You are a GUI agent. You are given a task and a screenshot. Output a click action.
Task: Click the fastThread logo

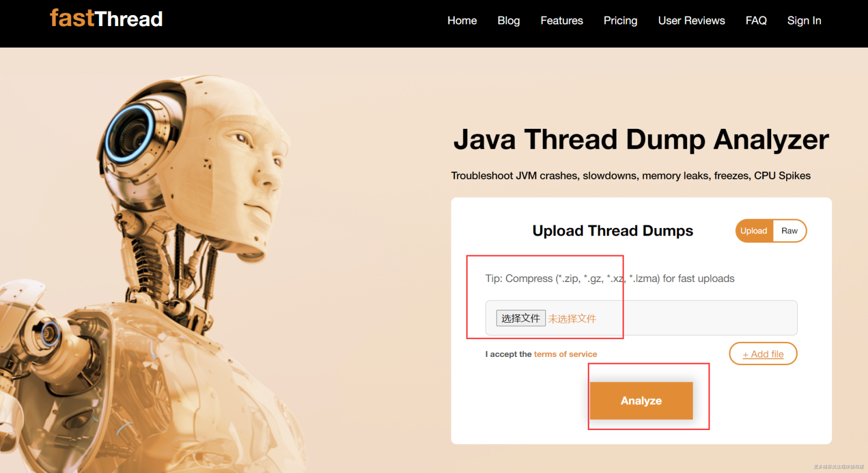pyautogui.click(x=106, y=19)
